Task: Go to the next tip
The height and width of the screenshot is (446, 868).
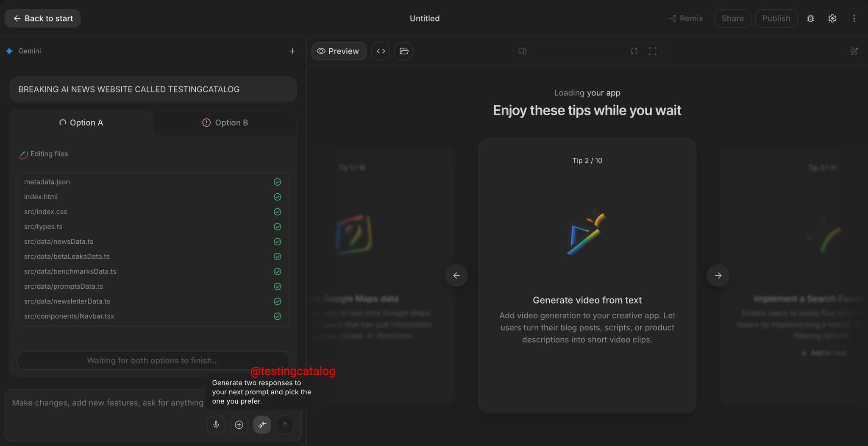Action: [718, 276]
